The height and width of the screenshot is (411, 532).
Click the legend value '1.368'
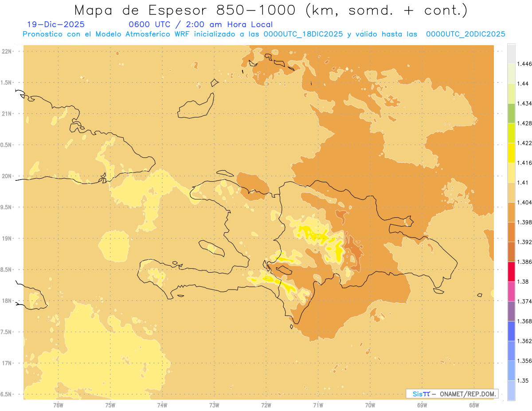click(524, 321)
